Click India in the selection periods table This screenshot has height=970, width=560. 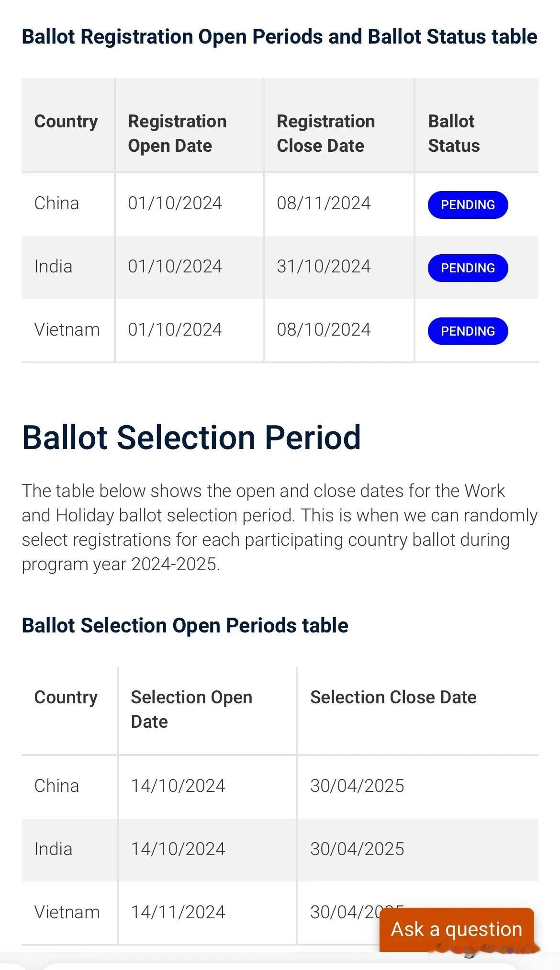[53, 849]
